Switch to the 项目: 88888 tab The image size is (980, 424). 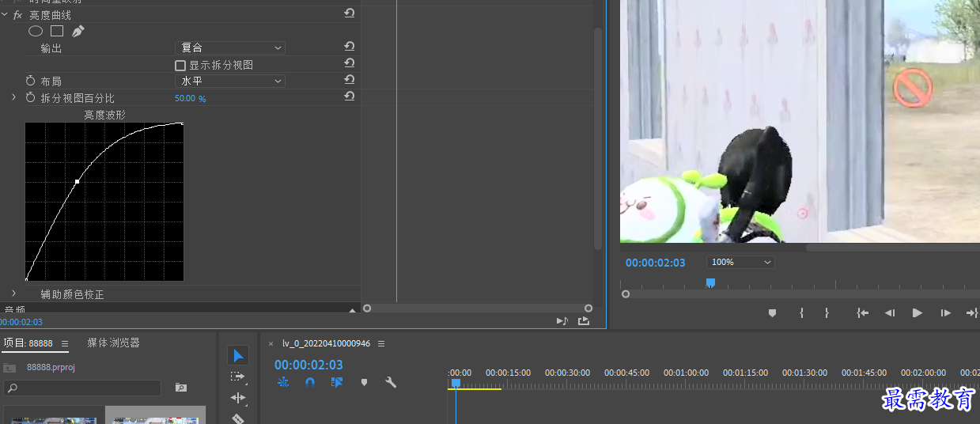[28, 343]
